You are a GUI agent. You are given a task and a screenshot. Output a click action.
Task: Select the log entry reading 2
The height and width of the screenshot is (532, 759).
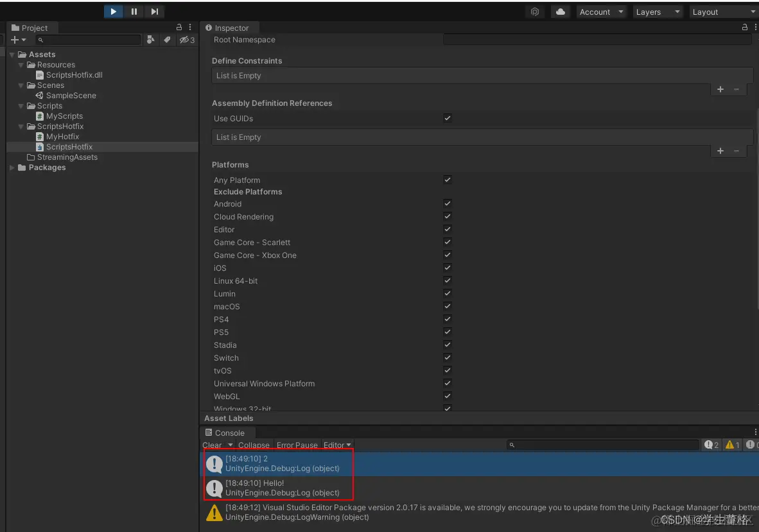tap(479, 463)
